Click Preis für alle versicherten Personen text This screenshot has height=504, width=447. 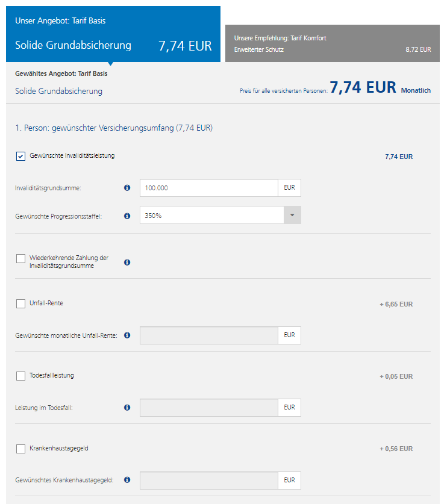284,91
